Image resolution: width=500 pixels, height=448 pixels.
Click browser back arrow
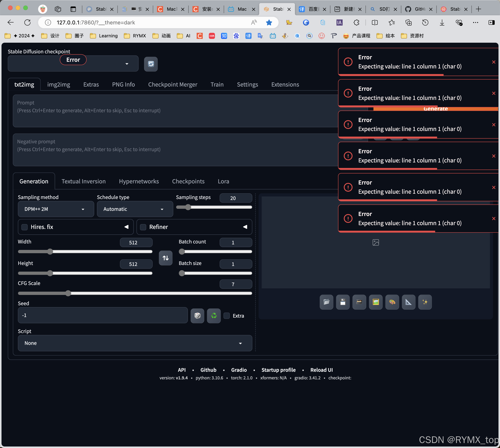coord(11,23)
